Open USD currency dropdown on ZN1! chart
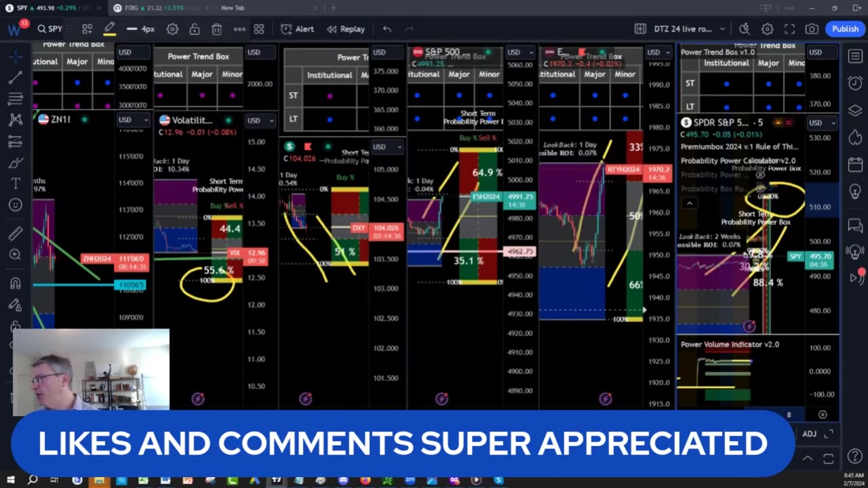 click(133, 120)
